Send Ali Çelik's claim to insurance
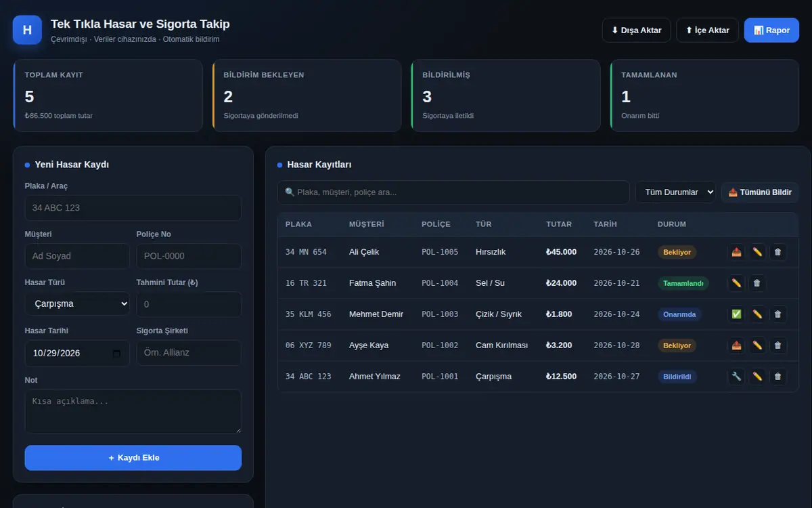Image resolution: width=812 pixels, height=508 pixels. point(736,252)
